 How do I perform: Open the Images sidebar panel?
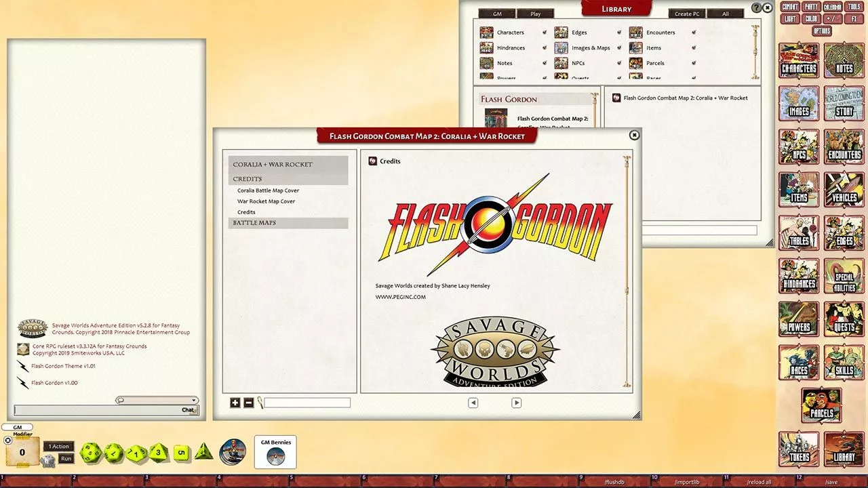[x=799, y=105]
